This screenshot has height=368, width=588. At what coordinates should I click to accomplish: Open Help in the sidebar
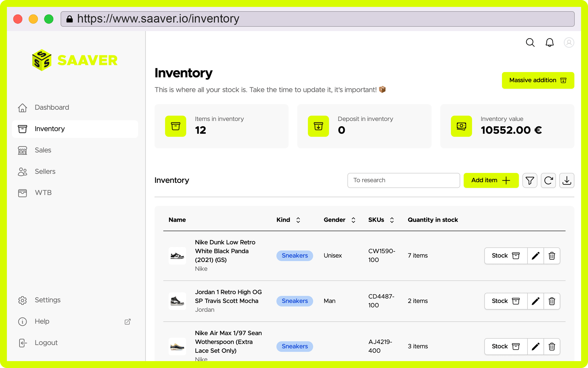75,322
